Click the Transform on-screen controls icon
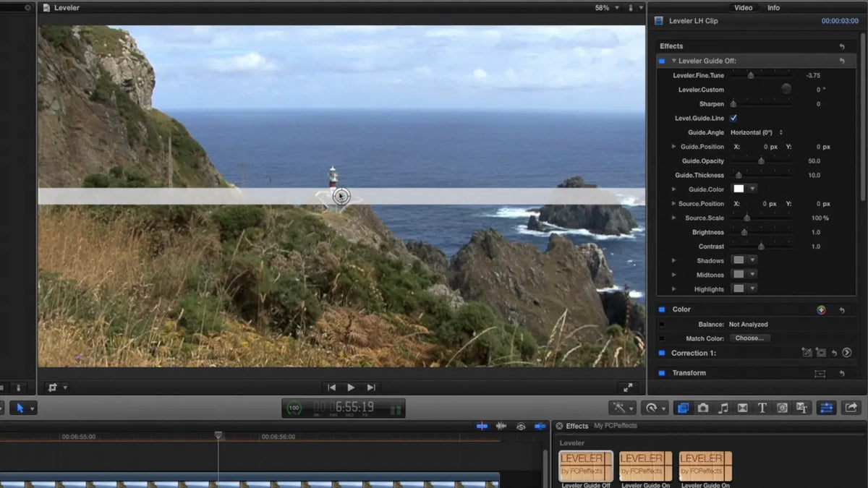This screenshot has width=868, height=488. [820, 373]
